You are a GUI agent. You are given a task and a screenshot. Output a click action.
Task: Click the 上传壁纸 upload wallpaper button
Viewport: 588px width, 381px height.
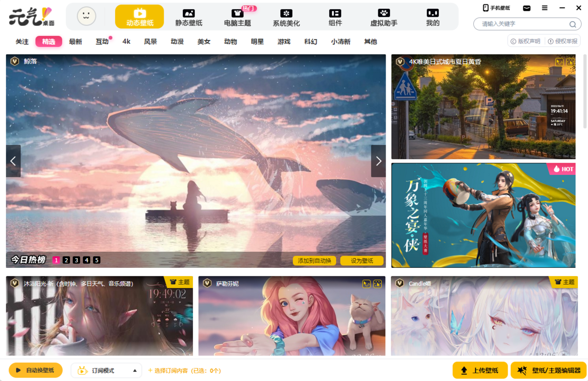tap(480, 371)
